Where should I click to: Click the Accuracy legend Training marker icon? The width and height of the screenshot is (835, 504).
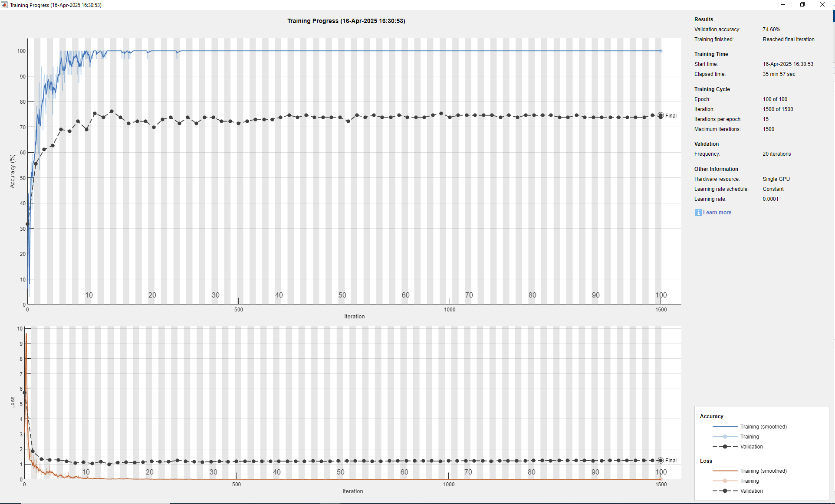pos(725,437)
